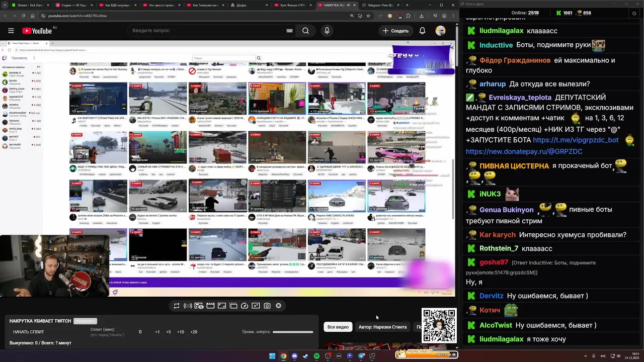Image resolution: width=644 pixels, height=362 pixels.
Task: Open Discord from the taskbar
Action: (294, 356)
